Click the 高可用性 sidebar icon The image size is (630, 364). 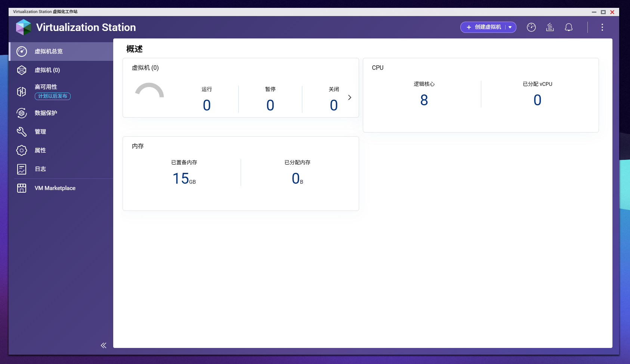(x=22, y=91)
